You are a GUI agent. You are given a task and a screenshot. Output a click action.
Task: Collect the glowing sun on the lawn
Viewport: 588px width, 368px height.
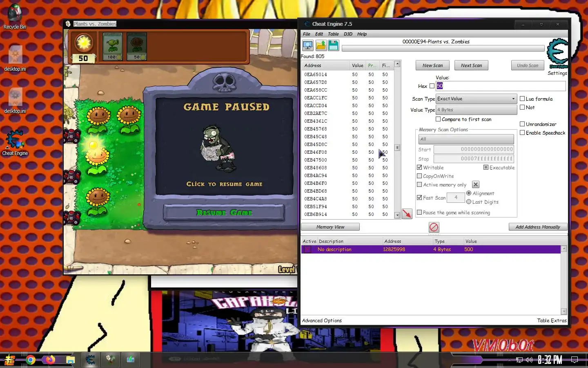pyautogui.click(x=94, y=145)
